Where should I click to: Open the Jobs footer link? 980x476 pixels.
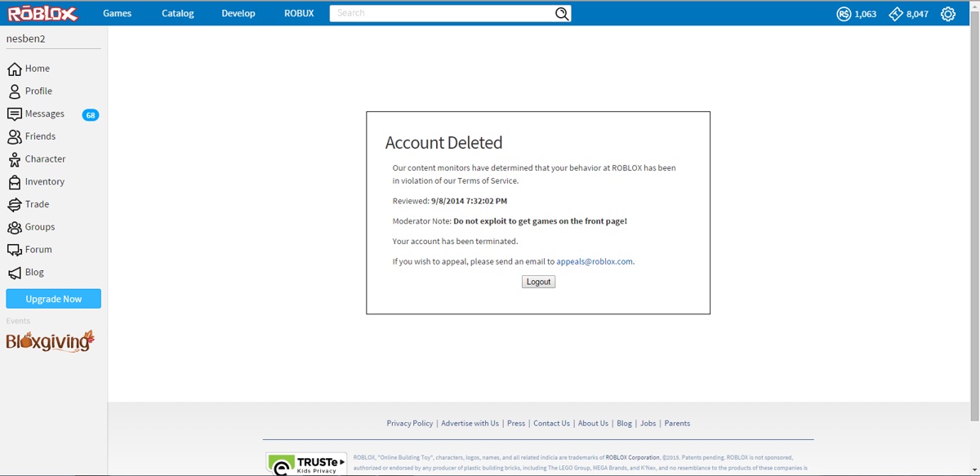click(648, 424)
